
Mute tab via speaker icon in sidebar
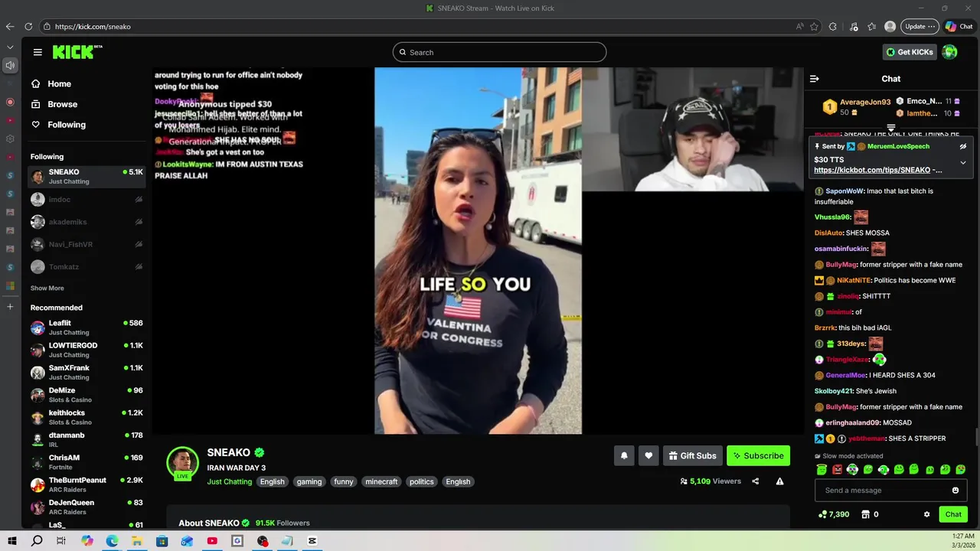coord(10,65)
